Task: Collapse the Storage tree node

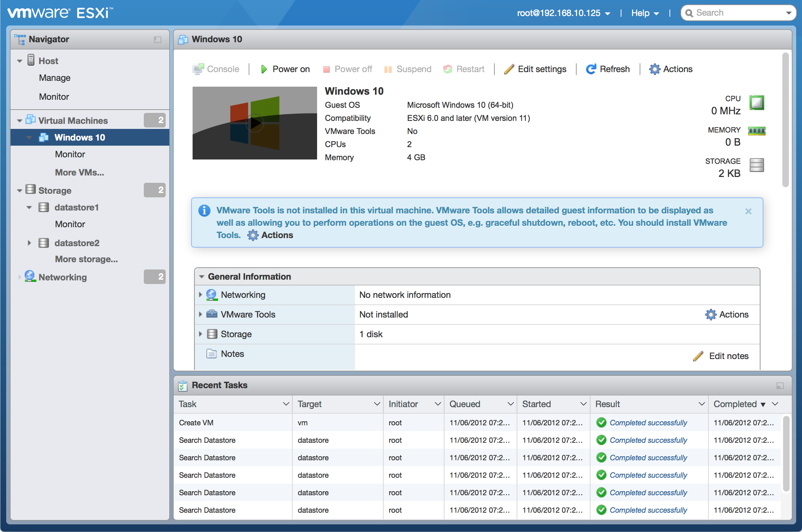Action: click(20, 191)
